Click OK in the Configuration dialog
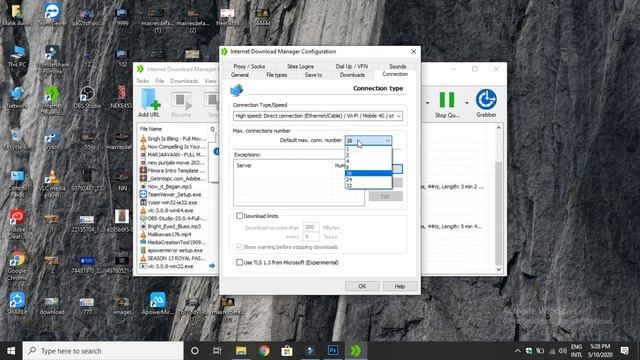 pos(362,286)
